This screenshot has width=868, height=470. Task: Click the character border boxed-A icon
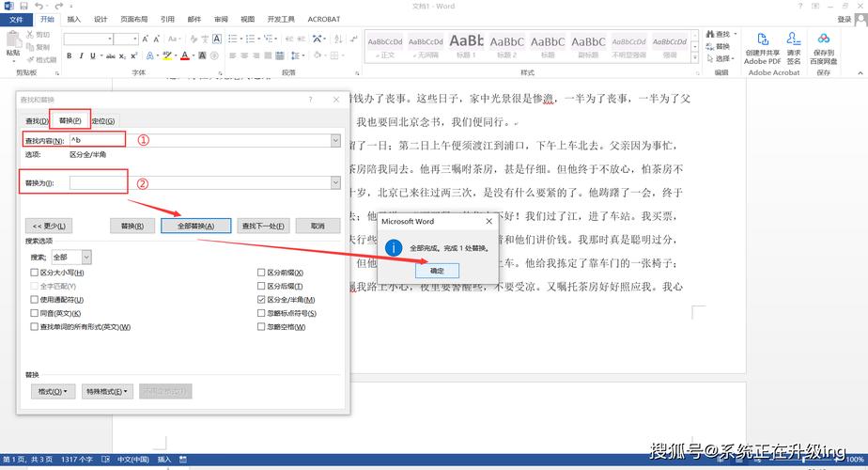(217, 39)
